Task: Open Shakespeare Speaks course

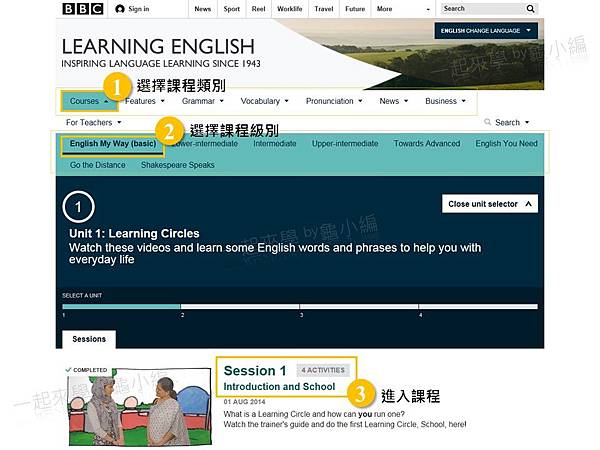Action: (x=178, y=165)
